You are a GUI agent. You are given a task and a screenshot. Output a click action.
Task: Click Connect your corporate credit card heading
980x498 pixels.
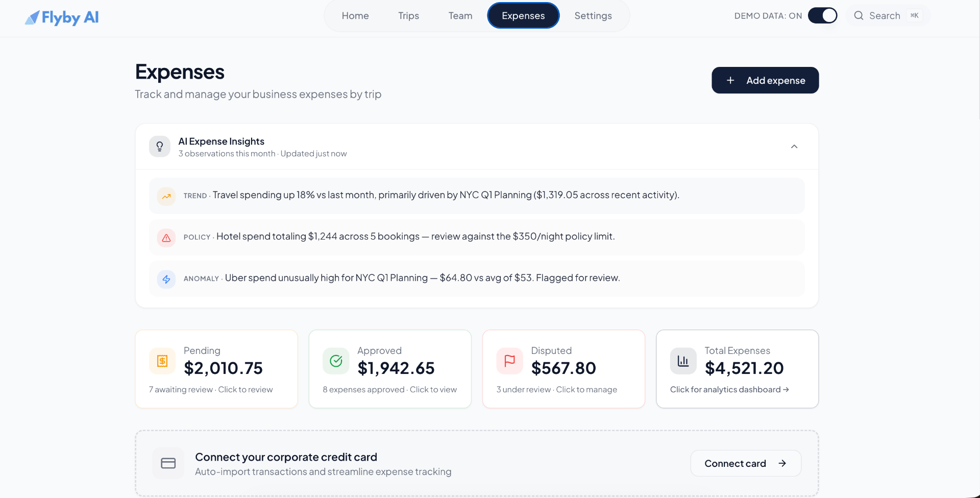pyautogui.click(x=286, y=457)
